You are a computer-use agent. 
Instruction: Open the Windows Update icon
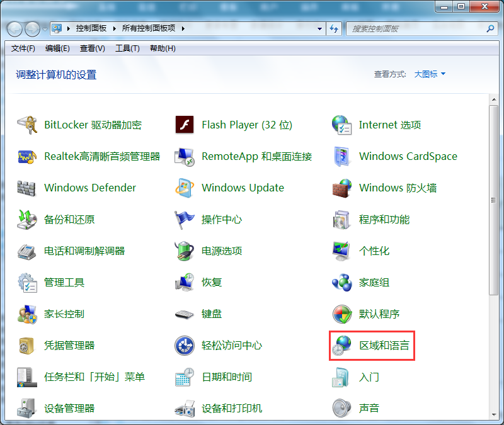(184, 188)
